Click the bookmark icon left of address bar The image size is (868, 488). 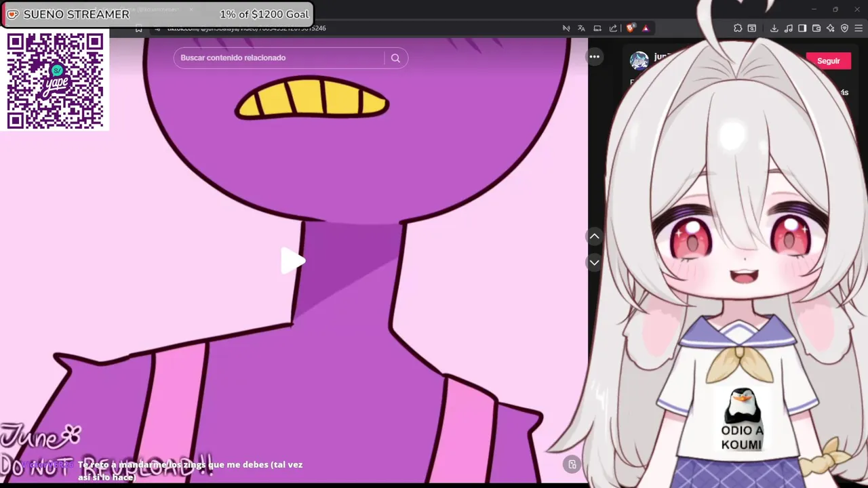(139, 28)
